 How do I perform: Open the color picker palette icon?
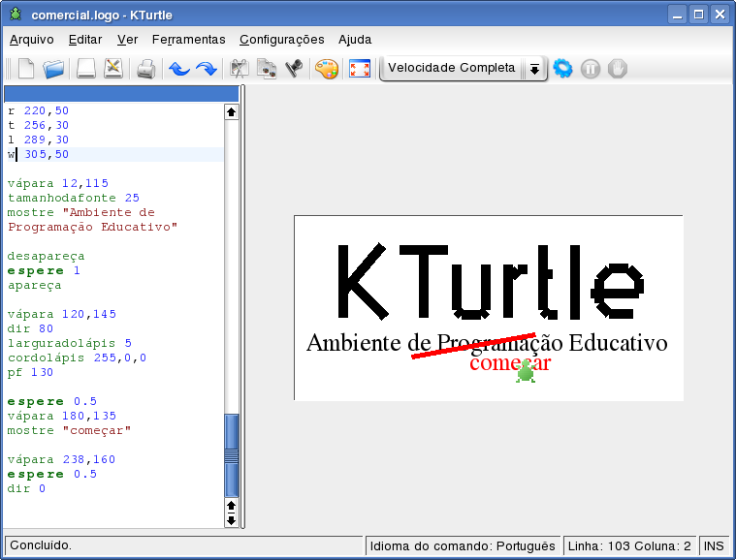pos(327,69)
